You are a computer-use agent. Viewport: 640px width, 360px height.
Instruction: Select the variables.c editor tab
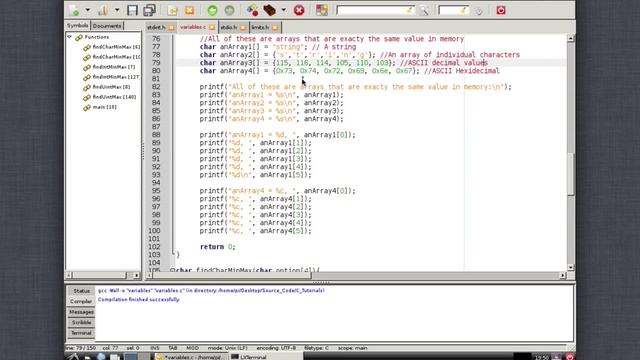(x=193, y=27)
